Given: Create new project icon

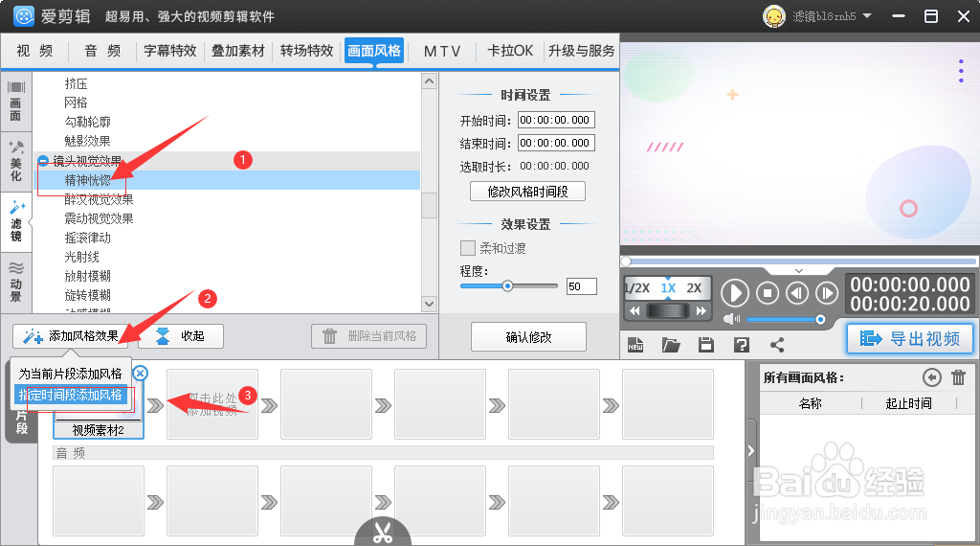Looking at the screenshot, I should tap(635, 345).
